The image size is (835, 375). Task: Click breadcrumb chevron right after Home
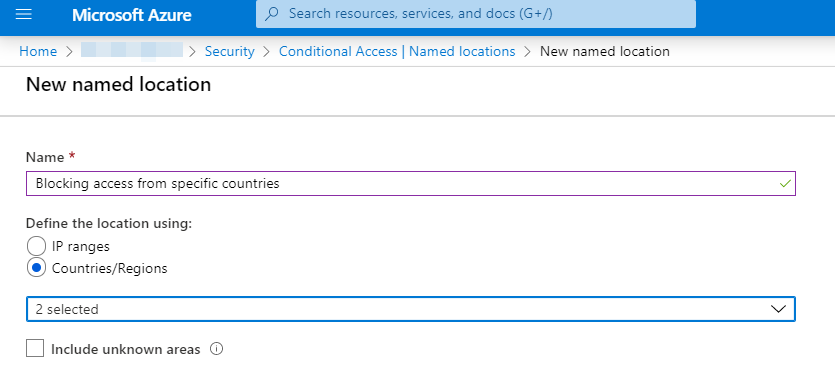click(x=69, y=52)
